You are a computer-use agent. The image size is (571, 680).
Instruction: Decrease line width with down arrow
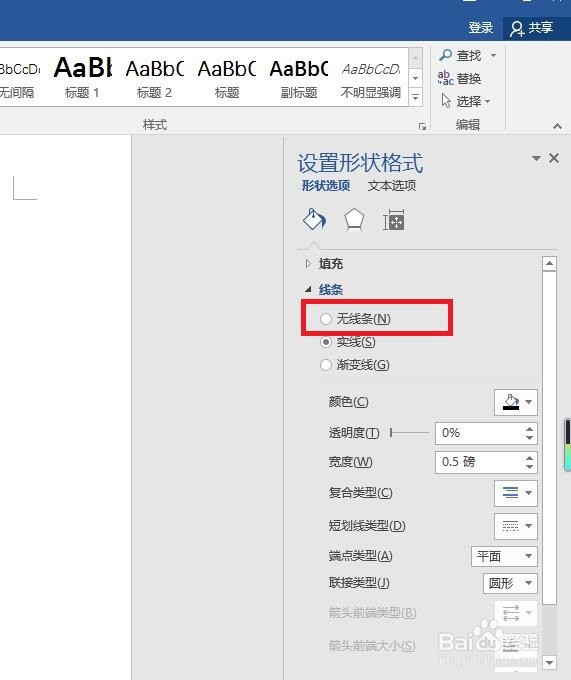[x=529, y=467]
